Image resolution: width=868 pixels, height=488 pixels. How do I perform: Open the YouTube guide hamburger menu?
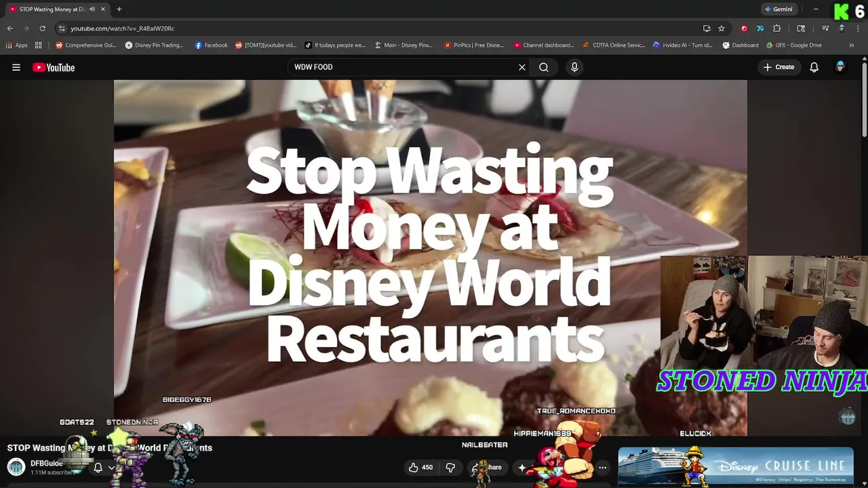(x=16, y=67)
